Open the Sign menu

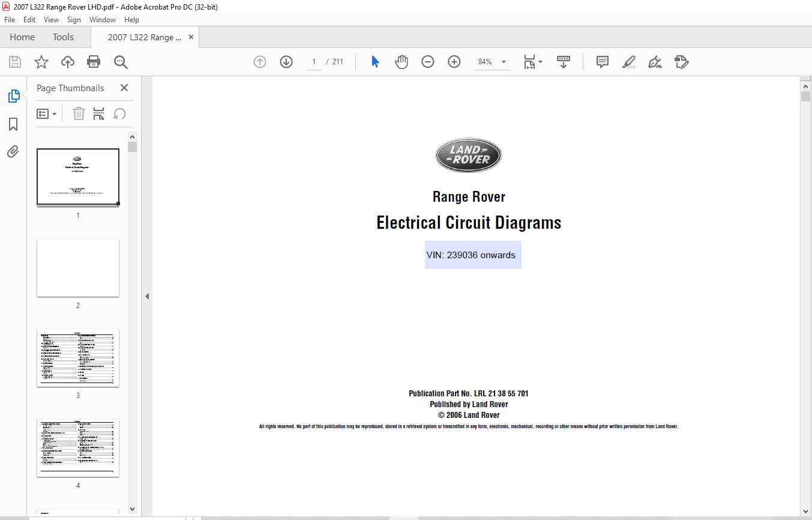[74, 20]
